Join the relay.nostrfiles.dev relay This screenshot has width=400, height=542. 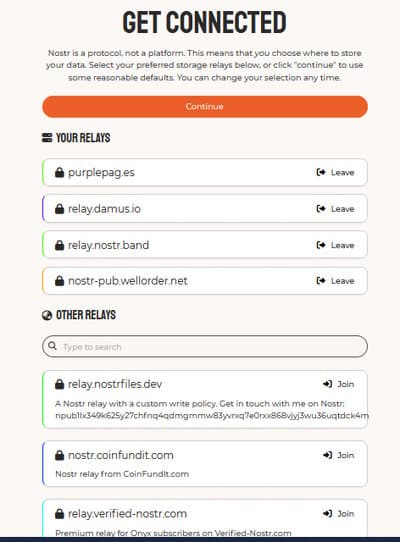coord(338,384)
